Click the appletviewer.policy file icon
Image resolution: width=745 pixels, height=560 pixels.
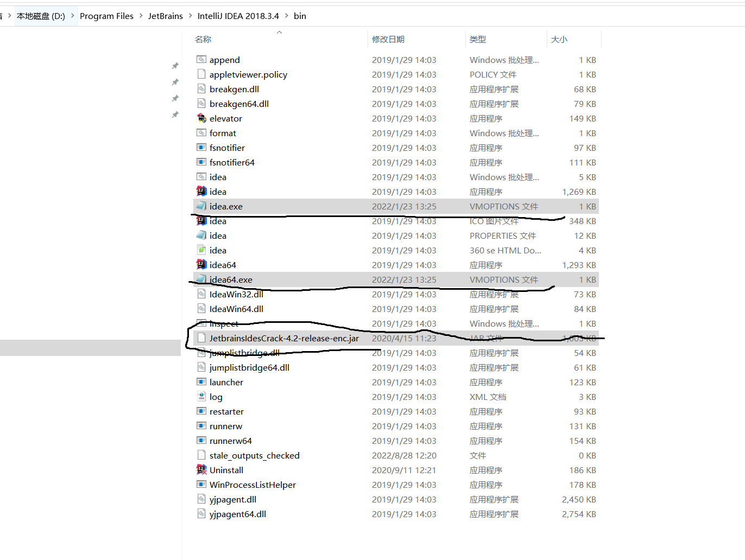[x=201, y=74]
